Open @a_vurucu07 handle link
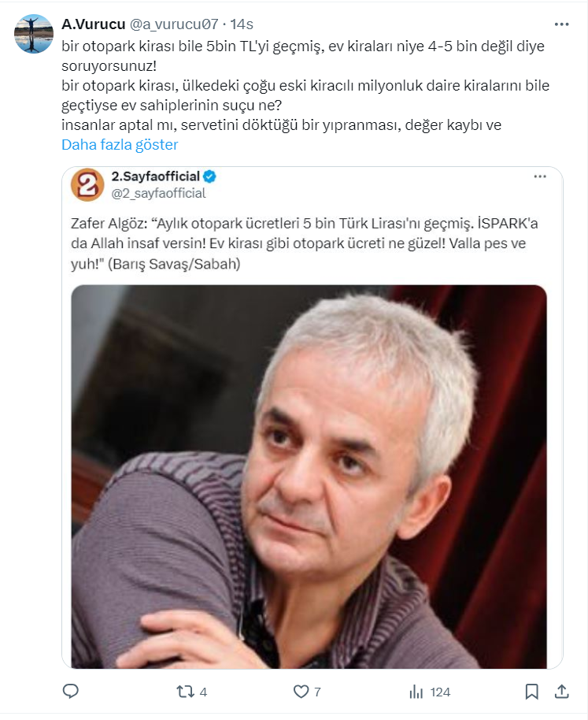Viewport: 588px width, 720px height. (174, 24)
